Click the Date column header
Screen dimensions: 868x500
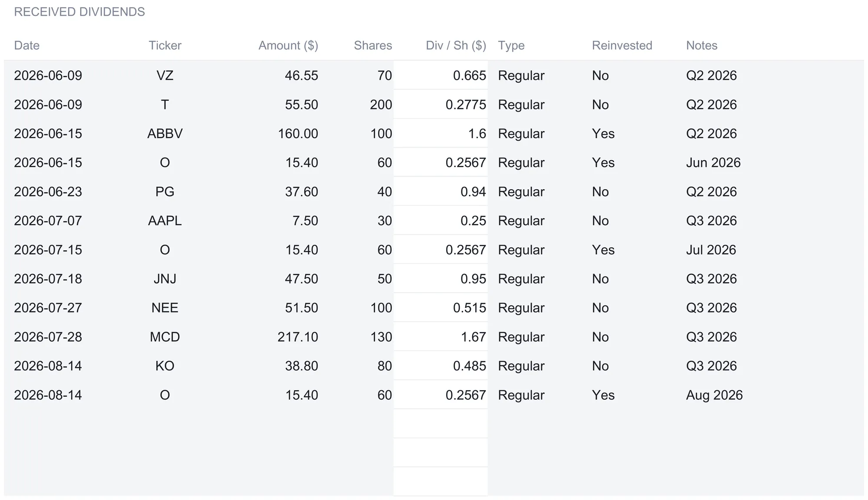26,46
